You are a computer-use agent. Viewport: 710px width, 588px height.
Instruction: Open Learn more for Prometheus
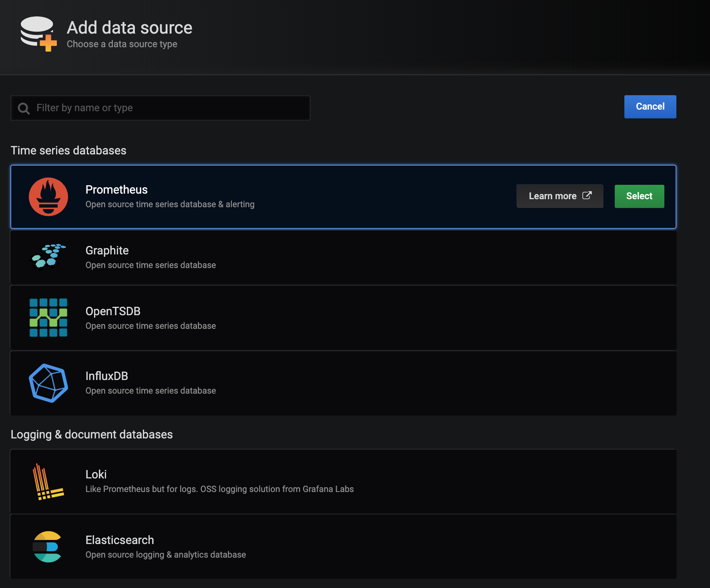click(560, 196)
